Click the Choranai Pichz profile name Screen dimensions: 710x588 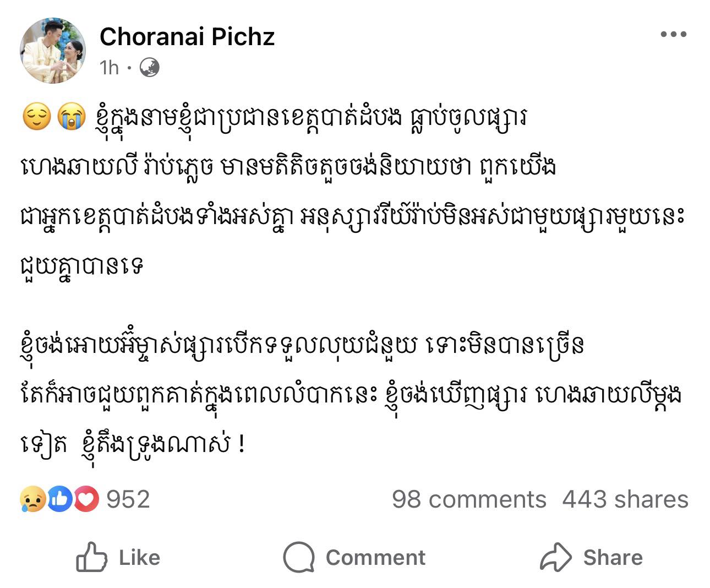point(187,37)
